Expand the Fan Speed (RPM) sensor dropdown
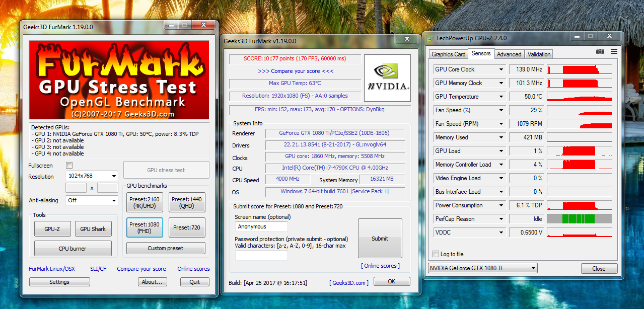Image resolution: width=644 pixels, height=309 pixels. 501,124
